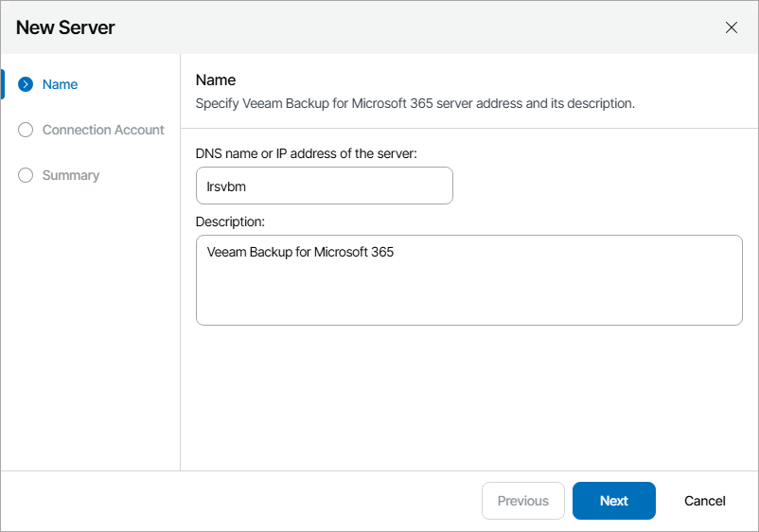Screen dimensions: 759x532
Task: Click the Connection Account step circle icon
Action: point(26,130)
